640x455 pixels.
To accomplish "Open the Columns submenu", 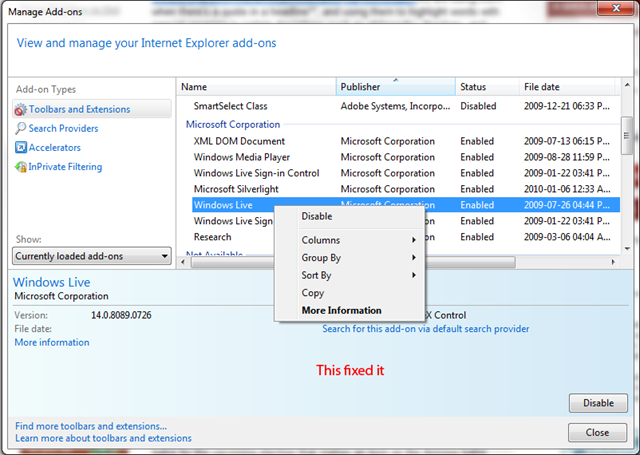I will [349, 240].
